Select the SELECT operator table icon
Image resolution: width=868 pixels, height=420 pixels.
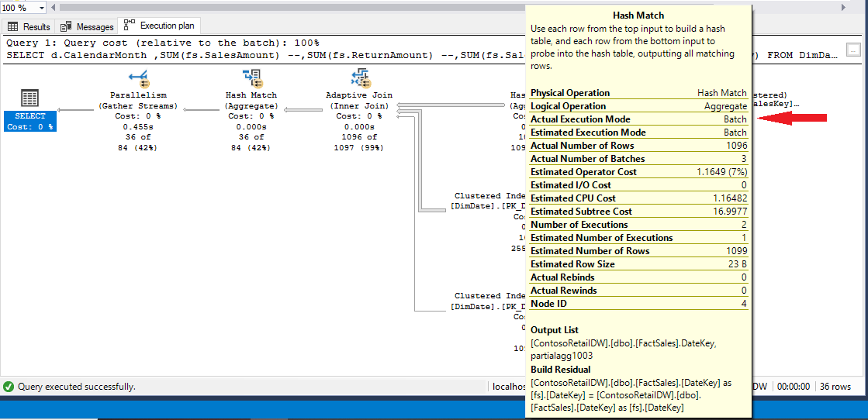[x=29, y=98]
